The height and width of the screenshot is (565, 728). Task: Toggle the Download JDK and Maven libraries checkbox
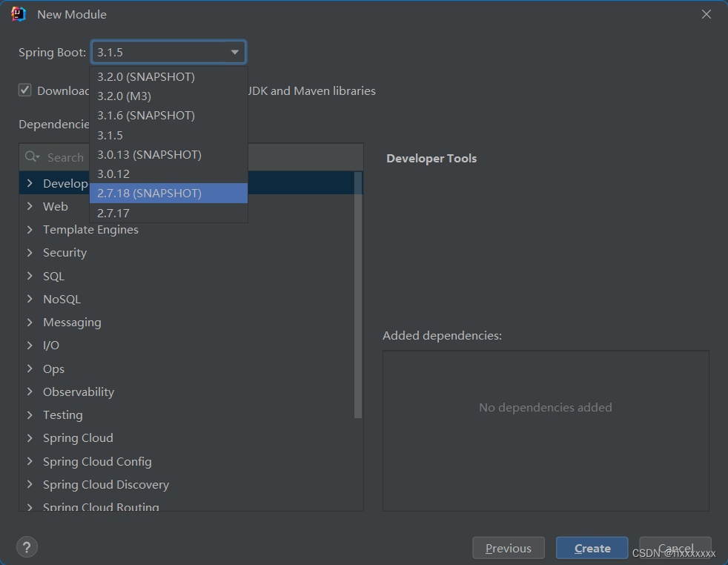point(25,90)
